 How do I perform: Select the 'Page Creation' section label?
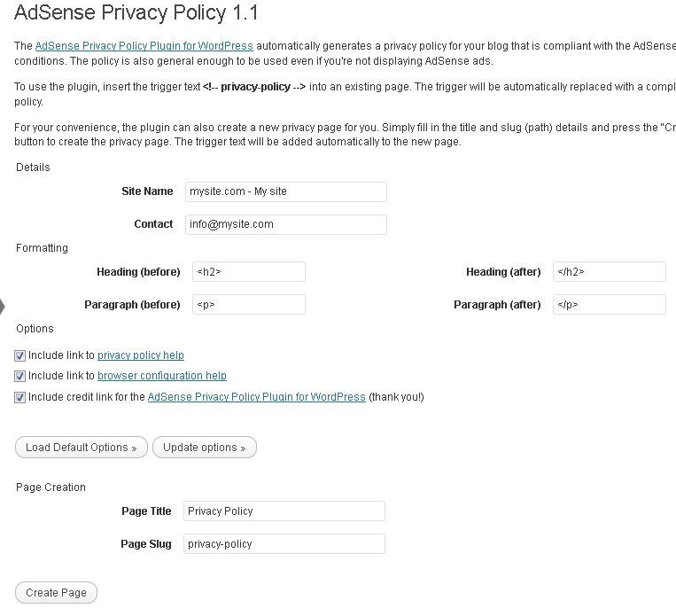point(51,487)
